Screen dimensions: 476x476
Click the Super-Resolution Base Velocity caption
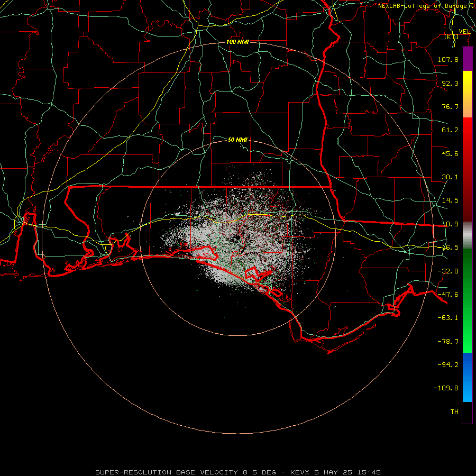pyautogui.click(x=238, y=472)
